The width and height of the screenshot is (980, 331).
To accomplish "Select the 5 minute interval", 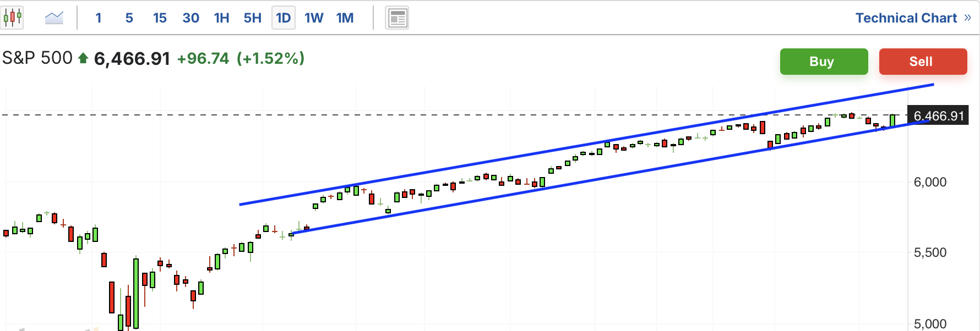I will (129, 18).
